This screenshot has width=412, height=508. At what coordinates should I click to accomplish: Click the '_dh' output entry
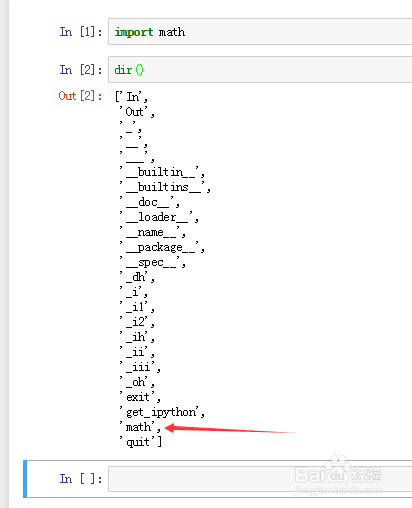(x=136, y=277)
